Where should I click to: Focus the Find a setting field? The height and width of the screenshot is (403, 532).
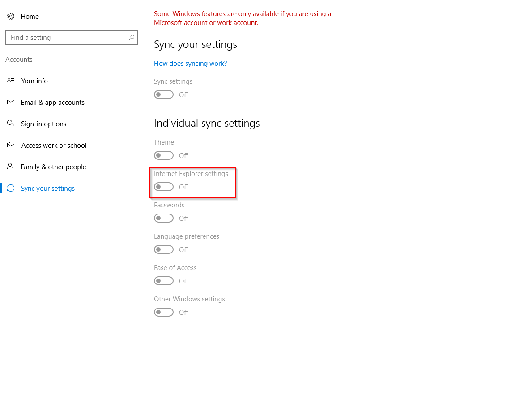(x=72, y=38)
